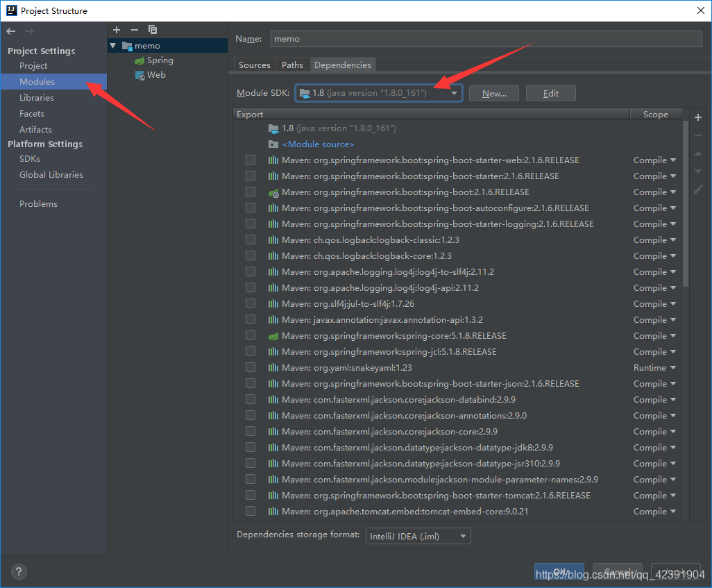This screenshot has height=588, width=712.
Task: Toggle export for spring-boot-starter:2.1.6
Action: (251, 176)
